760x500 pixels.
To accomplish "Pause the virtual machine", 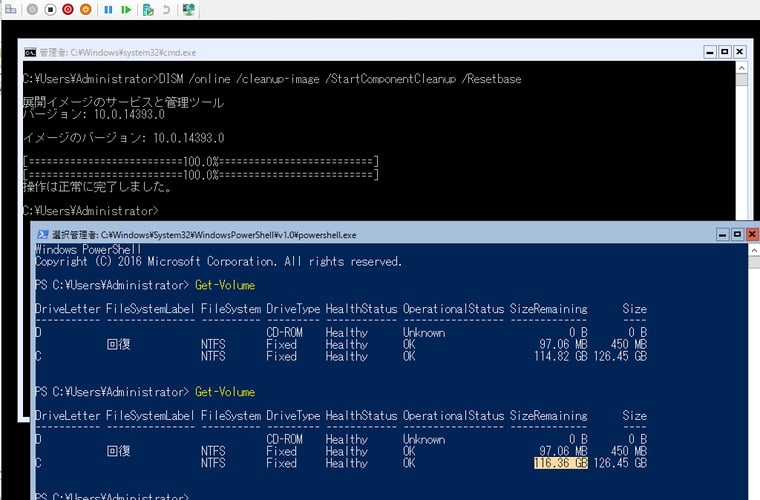I will (x=108, y=9).
